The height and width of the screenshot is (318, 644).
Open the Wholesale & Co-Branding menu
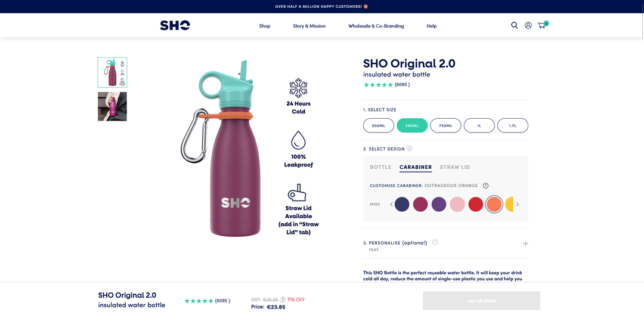(376, 26)
